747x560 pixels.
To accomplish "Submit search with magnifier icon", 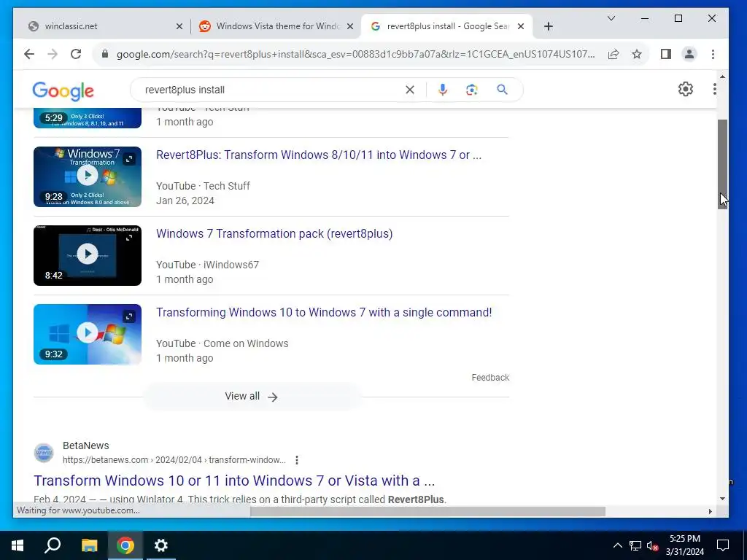I will pos(502,90).
